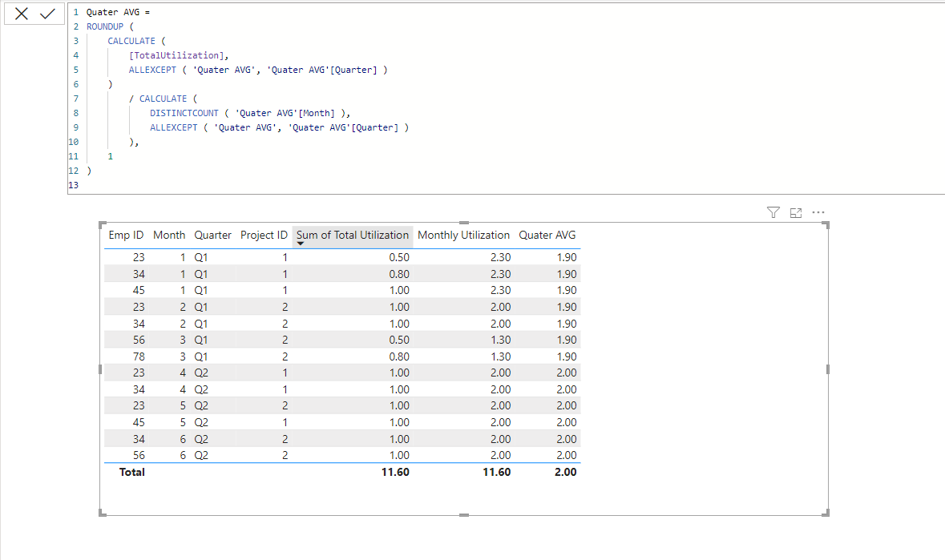Select the Quater AVG total 2.00

click(565, 472)
